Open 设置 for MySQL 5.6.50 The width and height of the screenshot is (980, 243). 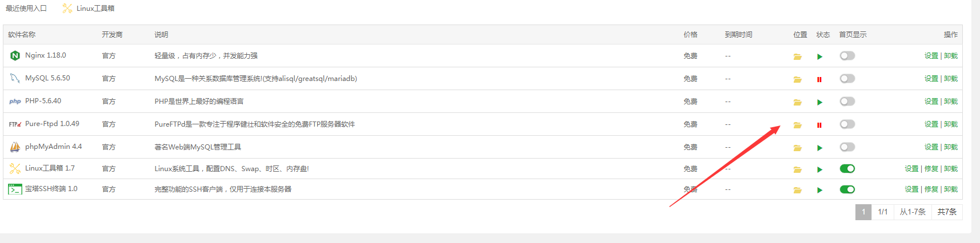click(931, 79)
